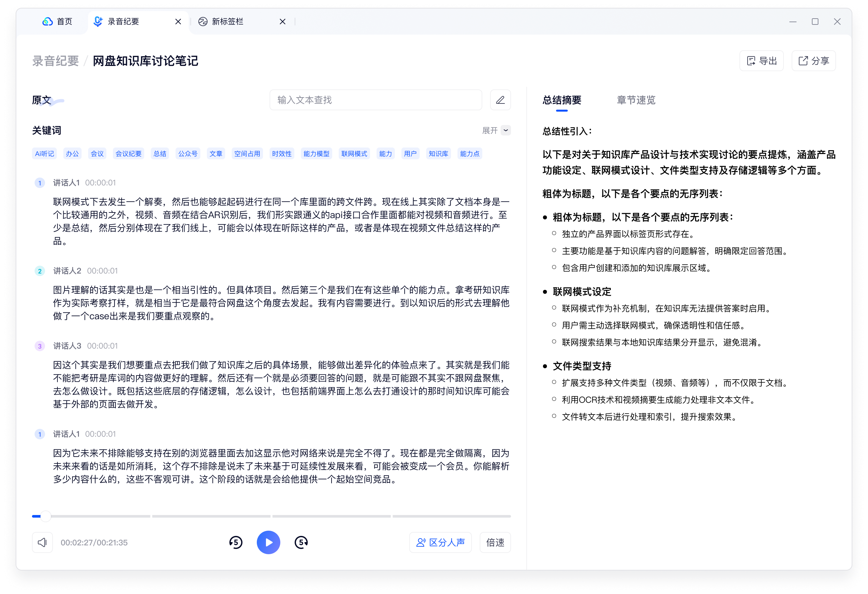Click the 讲话人3 speaker name

(67, 346)
